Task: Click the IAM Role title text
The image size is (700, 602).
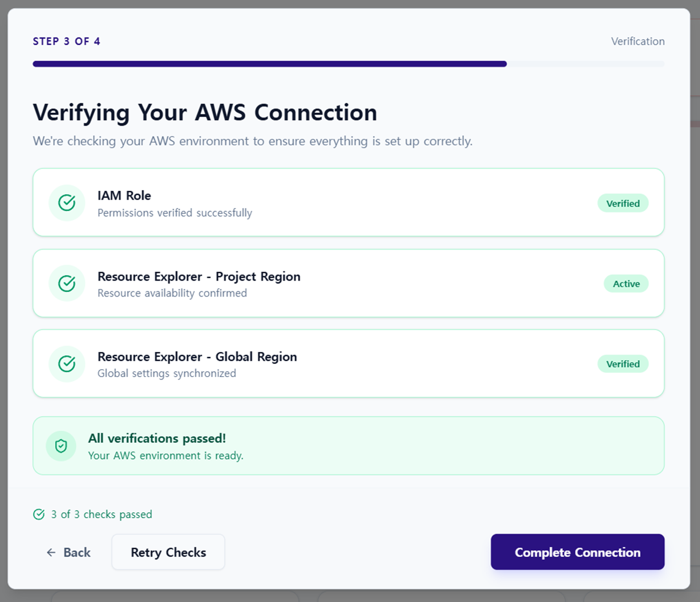Action: click(124, 195)
